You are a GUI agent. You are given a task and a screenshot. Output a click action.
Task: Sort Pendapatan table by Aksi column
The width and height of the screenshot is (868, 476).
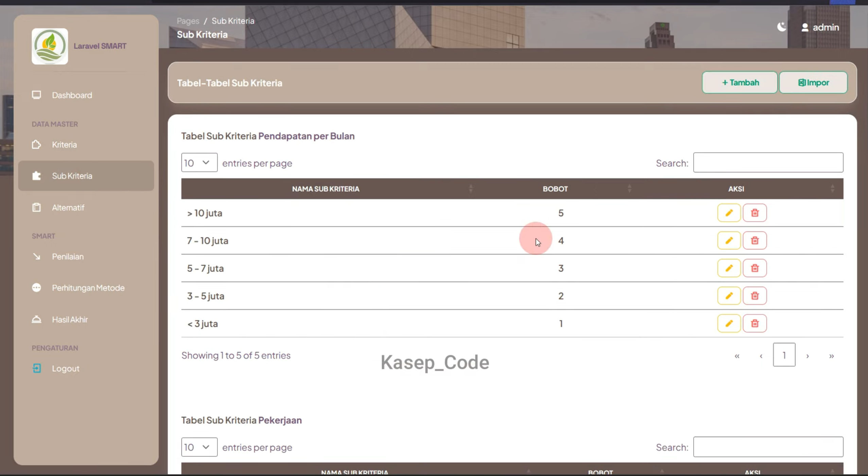739,189
